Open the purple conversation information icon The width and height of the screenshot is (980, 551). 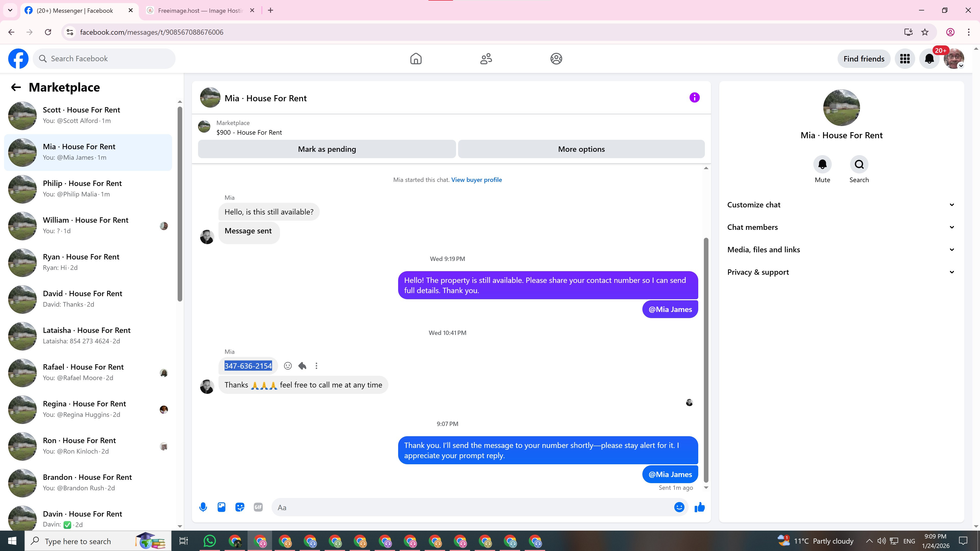tap(694, 98)
